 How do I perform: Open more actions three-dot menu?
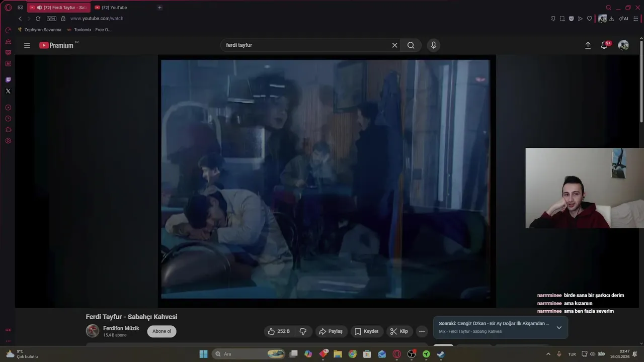(x=422, y=331)
